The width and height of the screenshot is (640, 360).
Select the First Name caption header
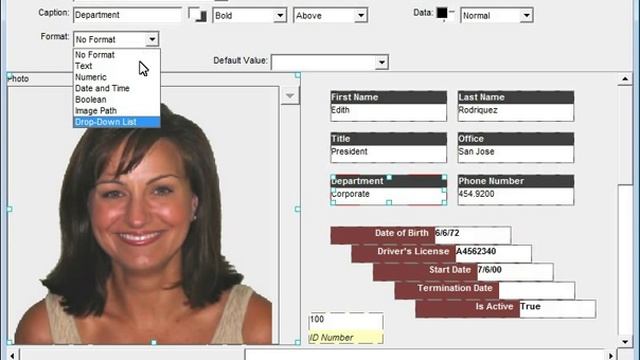(389, 97)
